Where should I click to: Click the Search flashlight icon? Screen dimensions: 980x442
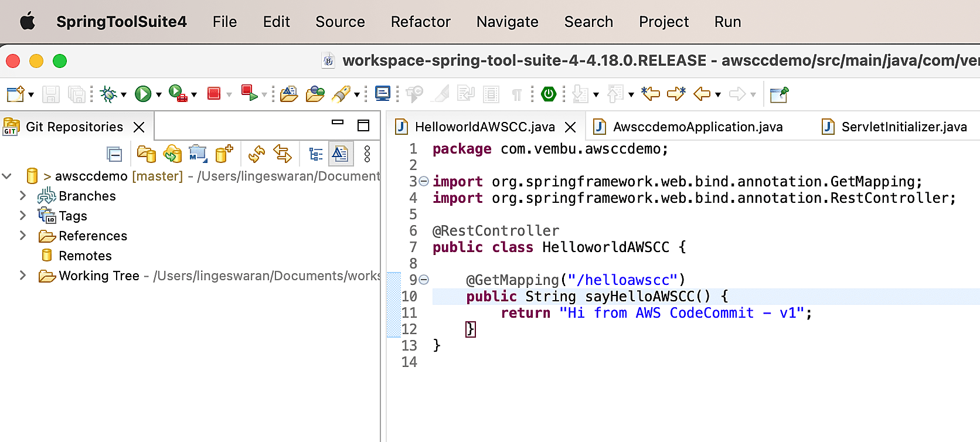point(341,94)
